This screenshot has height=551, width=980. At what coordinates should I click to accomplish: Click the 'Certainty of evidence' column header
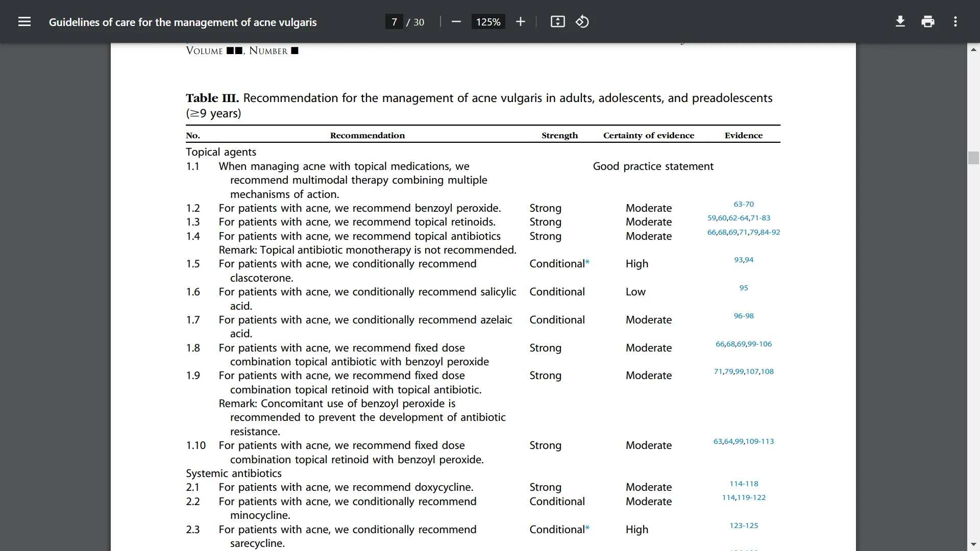pos(649,135)
